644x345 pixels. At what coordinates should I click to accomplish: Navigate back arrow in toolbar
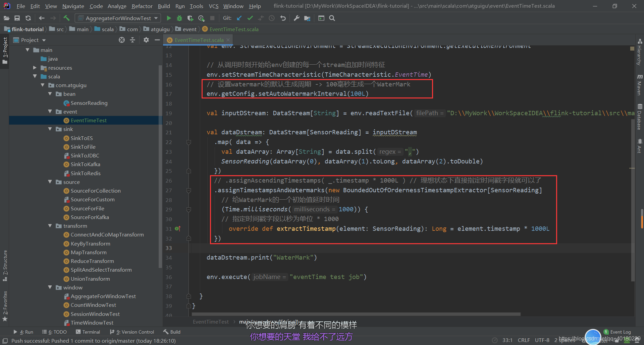[42, 18]
